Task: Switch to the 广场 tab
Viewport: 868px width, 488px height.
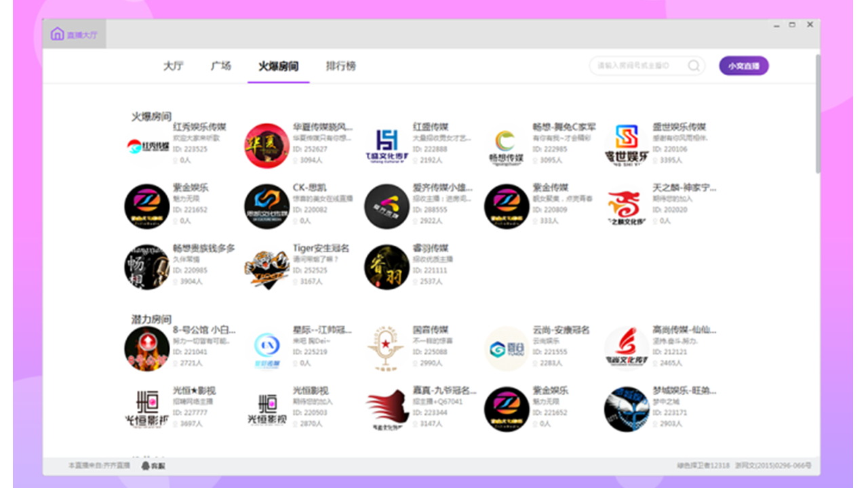Action: (x=220, y=66)
